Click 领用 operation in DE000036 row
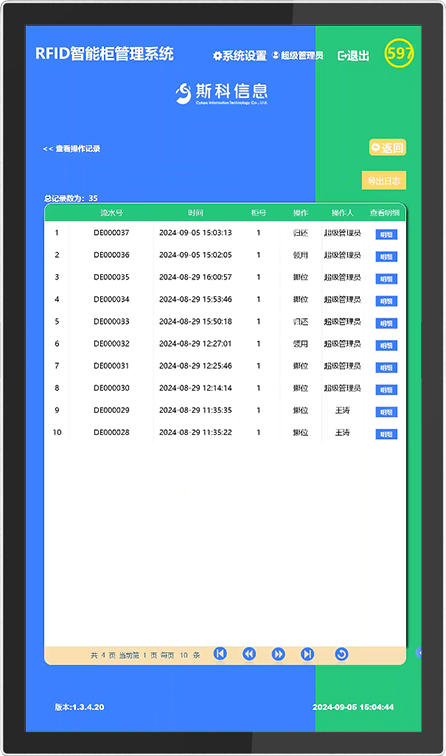This screenshot has width=446, height=756. [x=300, y=255]
